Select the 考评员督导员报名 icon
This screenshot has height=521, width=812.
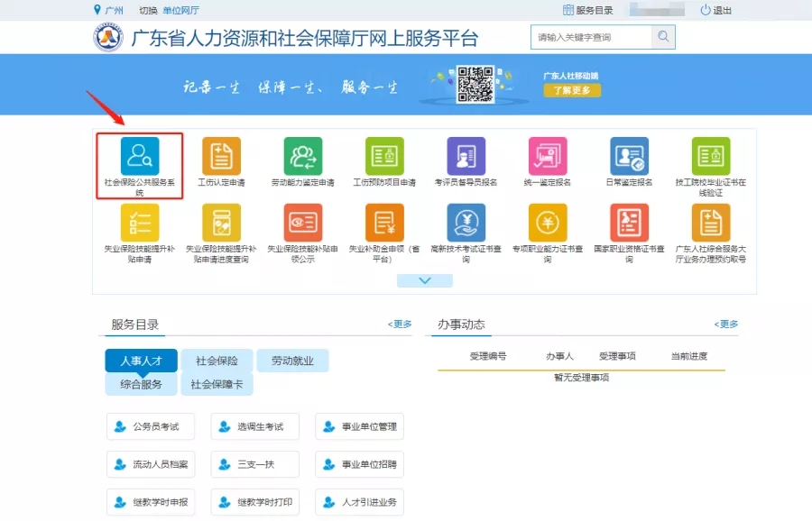[x=466, y=156]
